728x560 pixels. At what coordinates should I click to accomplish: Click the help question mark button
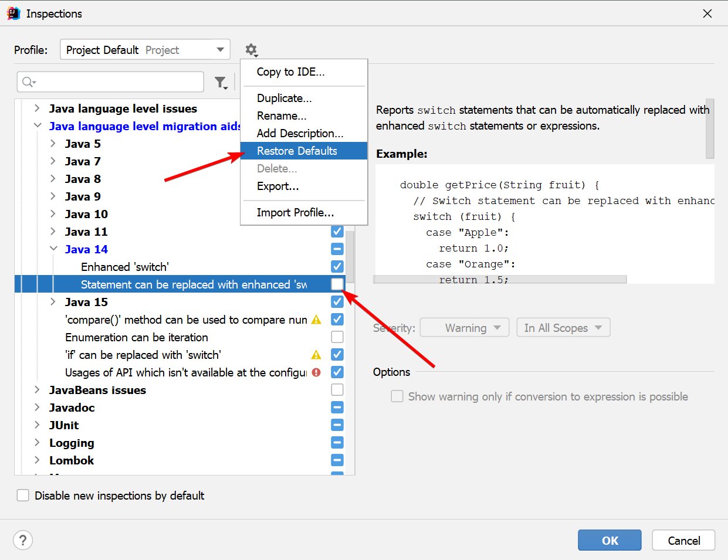[x=23, y=540]
